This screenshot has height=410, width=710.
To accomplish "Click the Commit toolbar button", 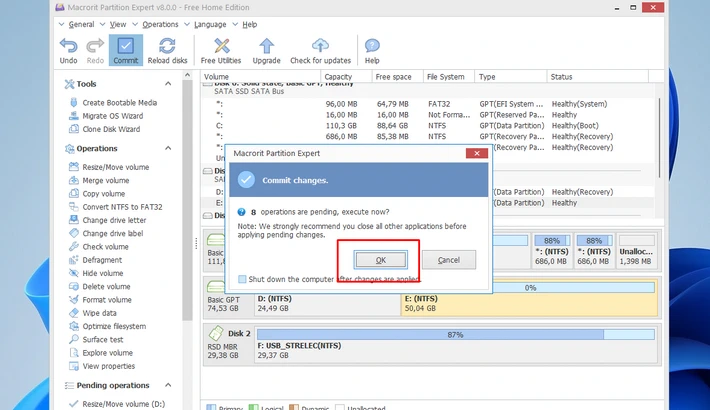I will click(x=125, y=50).
